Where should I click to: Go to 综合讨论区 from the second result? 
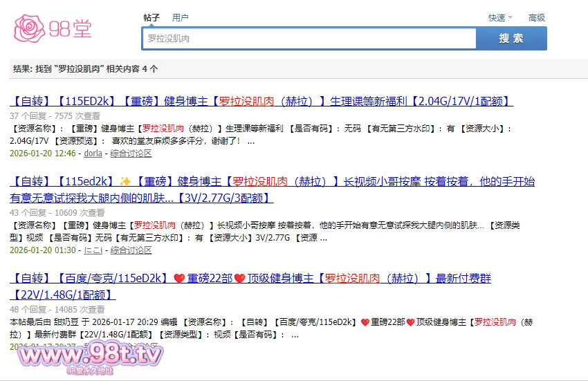coord(131,250)
